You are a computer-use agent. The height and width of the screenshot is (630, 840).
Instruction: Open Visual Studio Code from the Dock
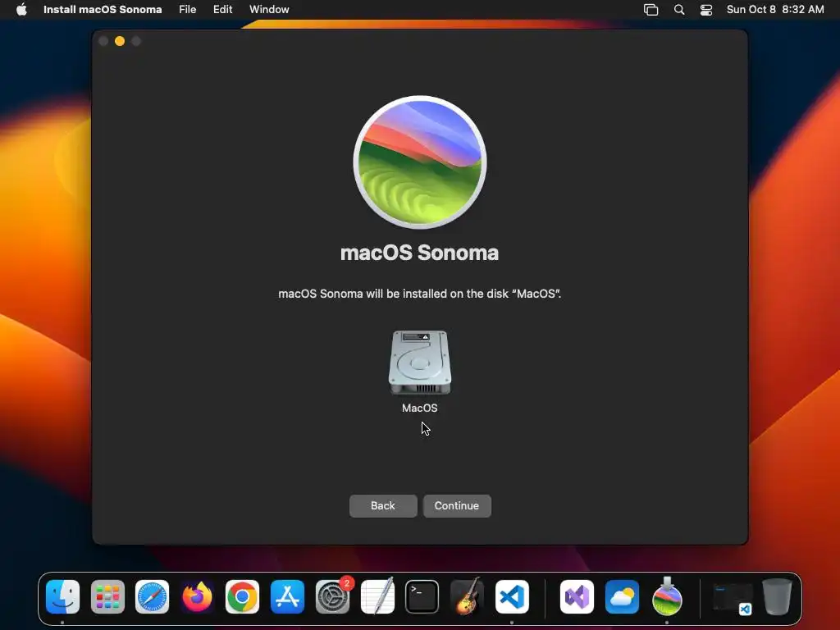[x=512, y=597]
